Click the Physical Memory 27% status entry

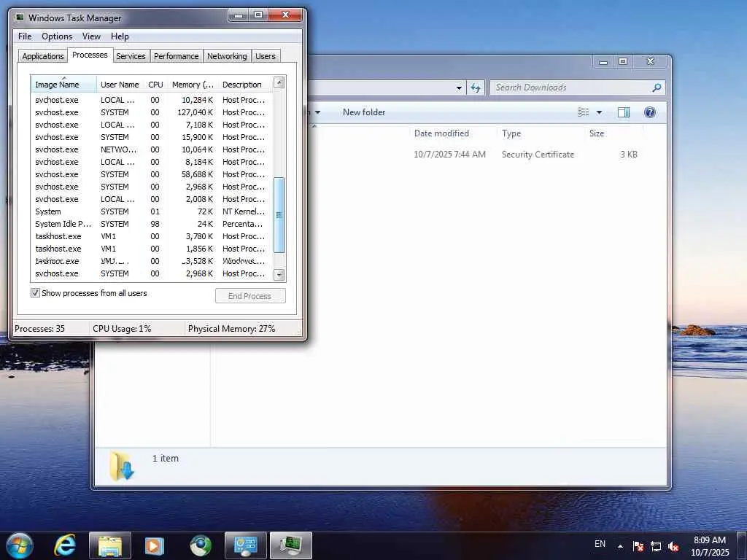pos(231,329)
